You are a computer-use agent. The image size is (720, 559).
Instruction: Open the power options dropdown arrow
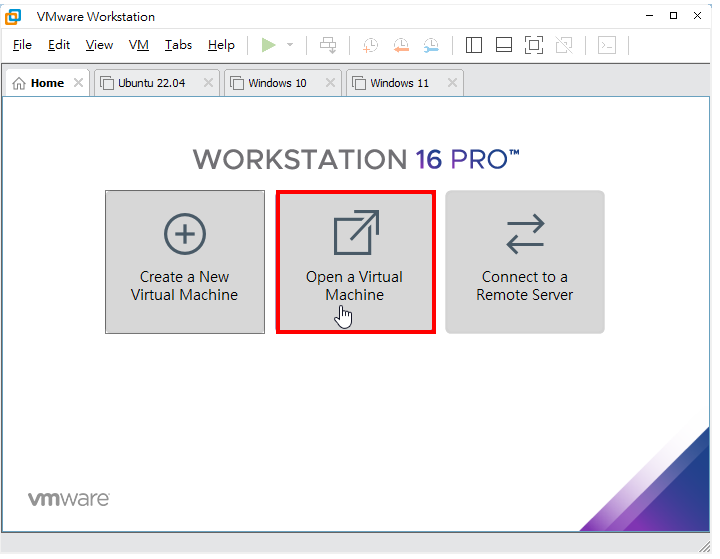tap(290, 45)
